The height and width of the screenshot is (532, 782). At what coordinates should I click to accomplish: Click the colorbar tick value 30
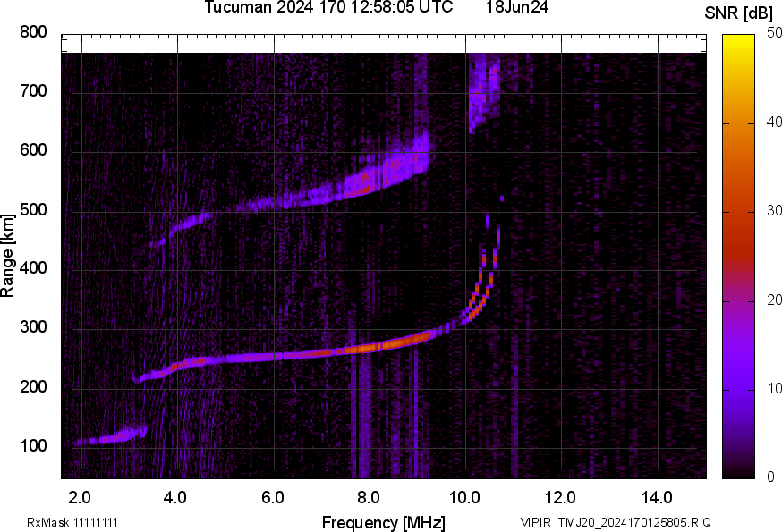pyautogui.click(x=774, y=210)
